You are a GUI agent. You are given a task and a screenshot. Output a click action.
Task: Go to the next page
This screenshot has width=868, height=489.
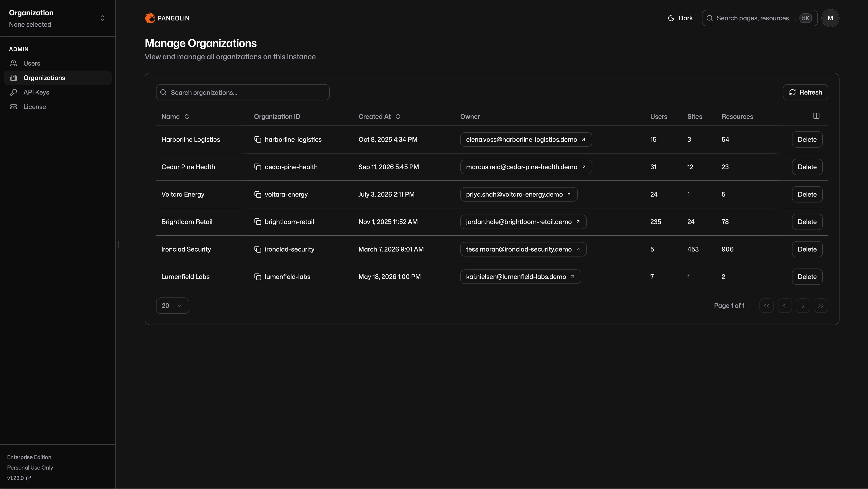pos(803,306)
